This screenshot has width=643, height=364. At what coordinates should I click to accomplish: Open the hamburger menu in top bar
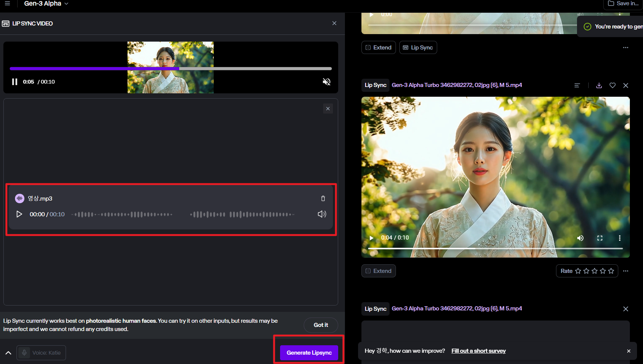(7, 3)
